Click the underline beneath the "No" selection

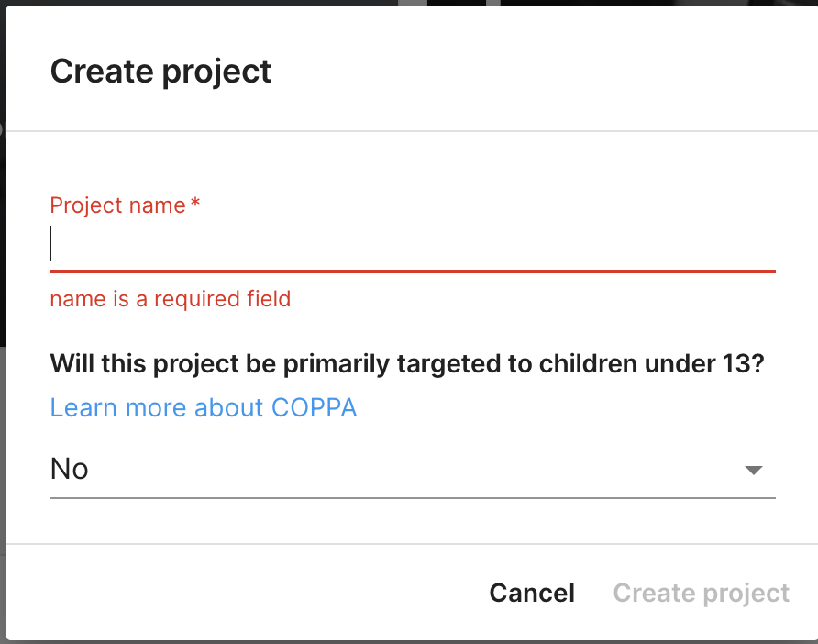pyautogui.click(x=413, y=498)
